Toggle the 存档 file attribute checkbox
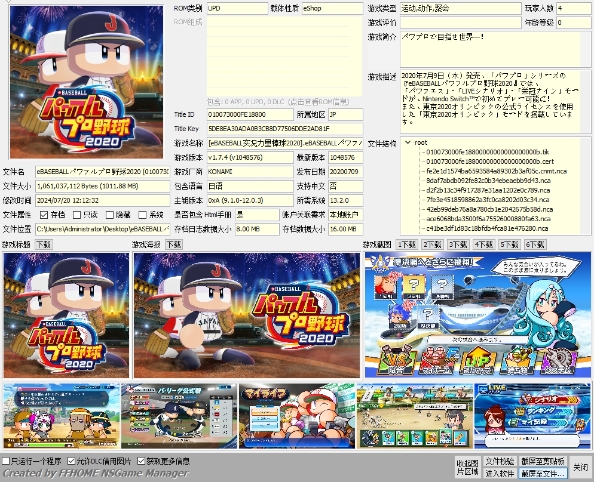Image resolution: width=594 pixels, height=482 pixels. tap(44, 215)
